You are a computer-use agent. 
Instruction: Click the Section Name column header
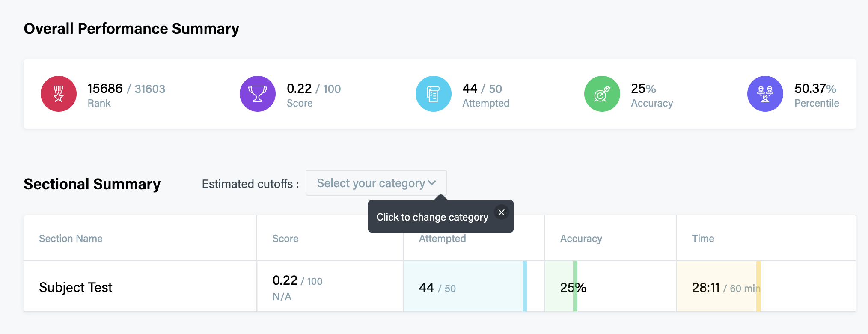tap(71, 239)
